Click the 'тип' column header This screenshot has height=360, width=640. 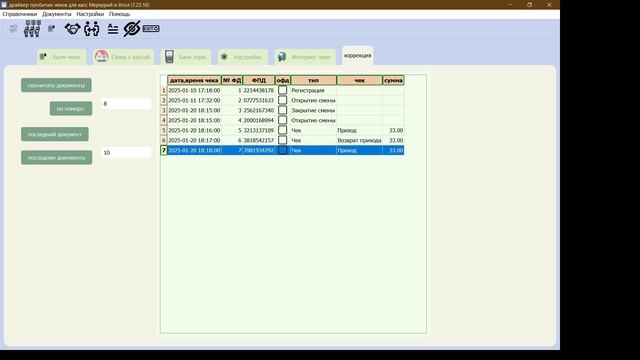point(313,80)
